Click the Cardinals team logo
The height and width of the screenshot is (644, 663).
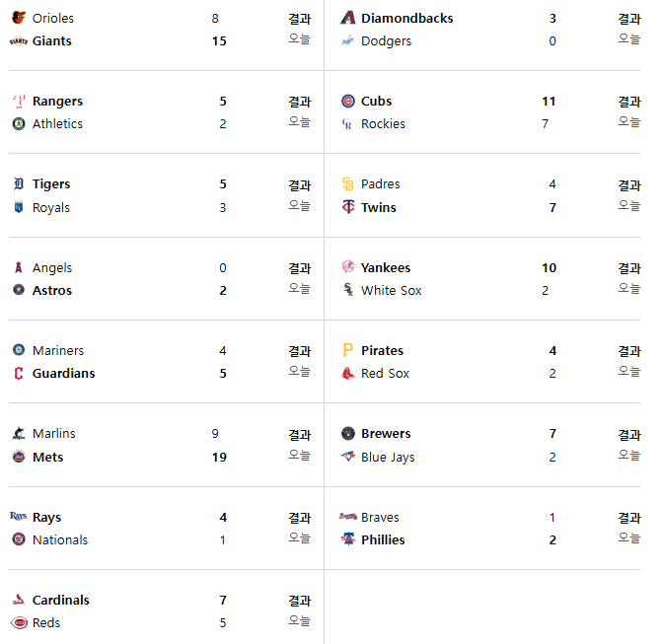point(19,600)
